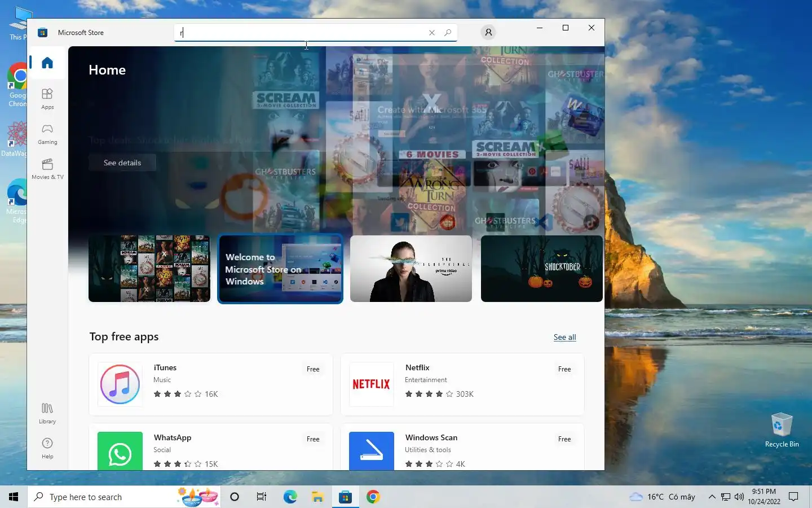Open the user account profile icon
812x508 pixels.
[x=488, y=32]
